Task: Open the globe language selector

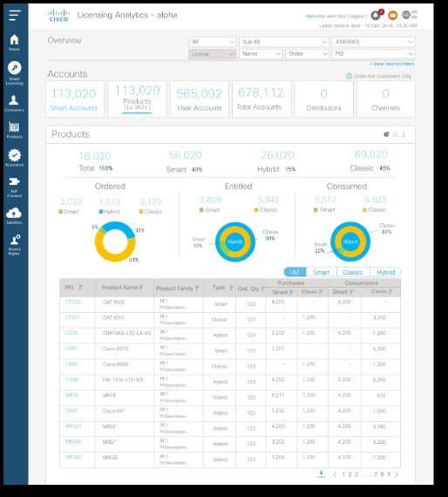Action: click(406, 15)
